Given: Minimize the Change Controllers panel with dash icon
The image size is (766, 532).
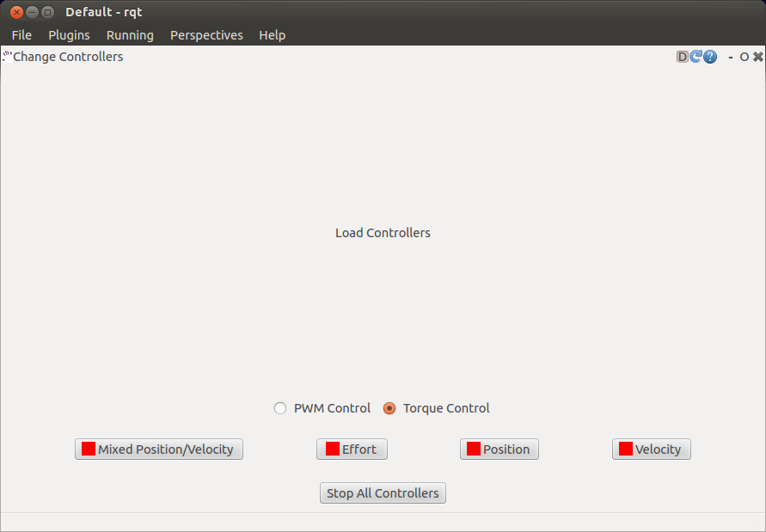Looking at the screenshot, I should (x=730, y=57).
